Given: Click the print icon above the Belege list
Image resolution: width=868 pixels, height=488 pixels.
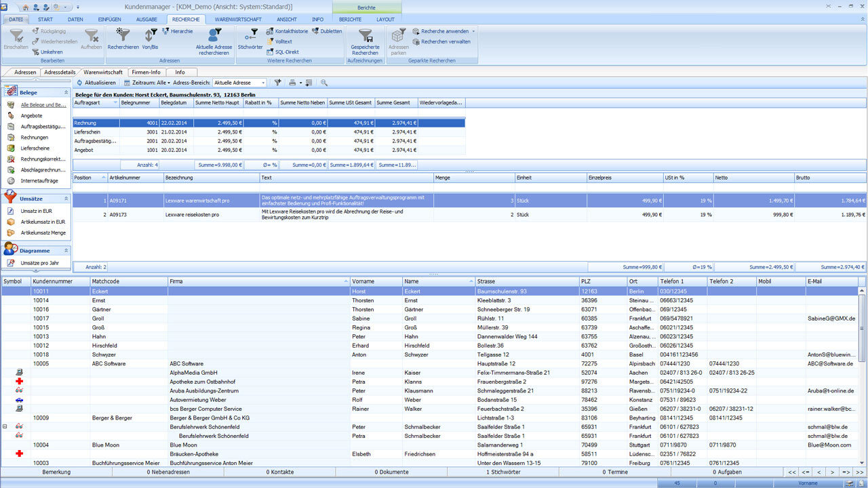Looking at the screenshot, I should (x=292, y=83).
